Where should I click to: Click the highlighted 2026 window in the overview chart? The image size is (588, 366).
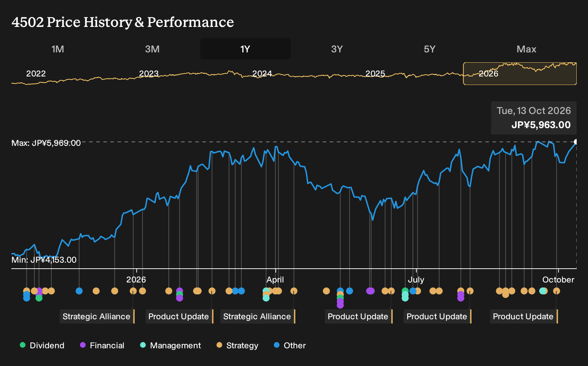click(520, 74)
